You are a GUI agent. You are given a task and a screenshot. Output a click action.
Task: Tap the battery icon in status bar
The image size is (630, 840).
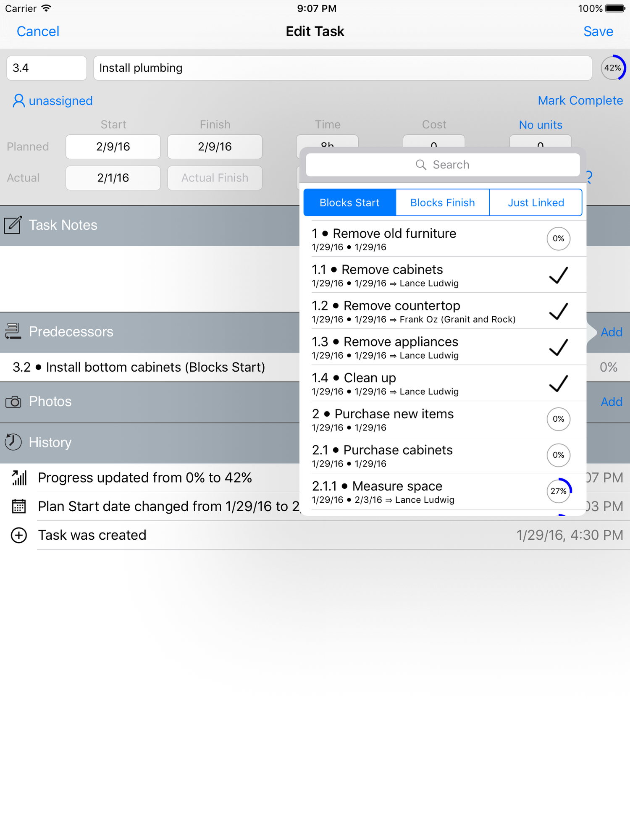(x=615, y=8)
